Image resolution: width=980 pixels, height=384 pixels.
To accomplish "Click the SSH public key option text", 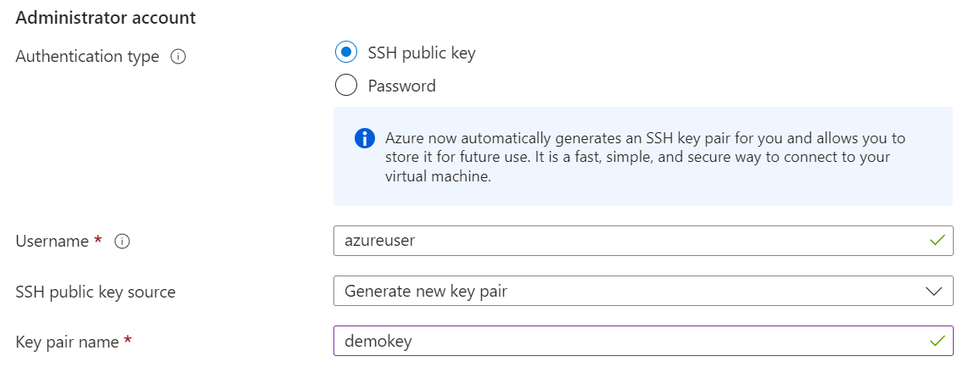I will [422, 53].
